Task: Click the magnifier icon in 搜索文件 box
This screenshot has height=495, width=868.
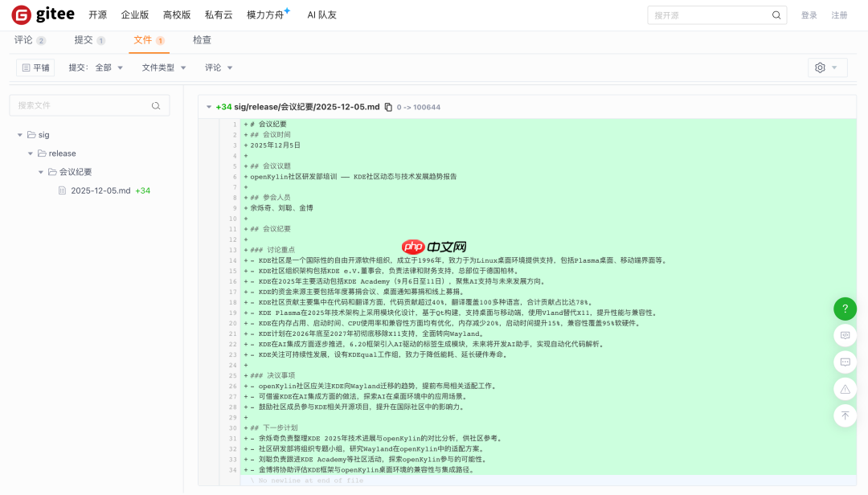Action: (155, 105)
